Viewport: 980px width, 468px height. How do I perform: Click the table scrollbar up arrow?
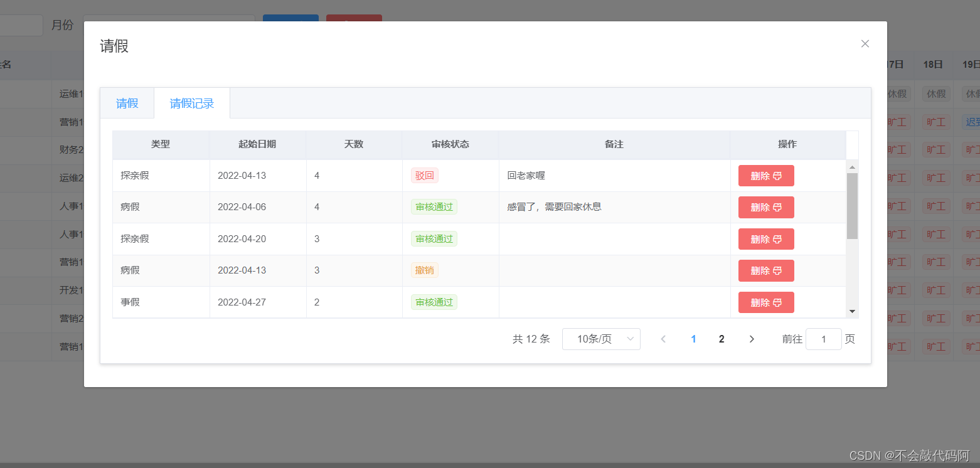(x=852, y=167)
